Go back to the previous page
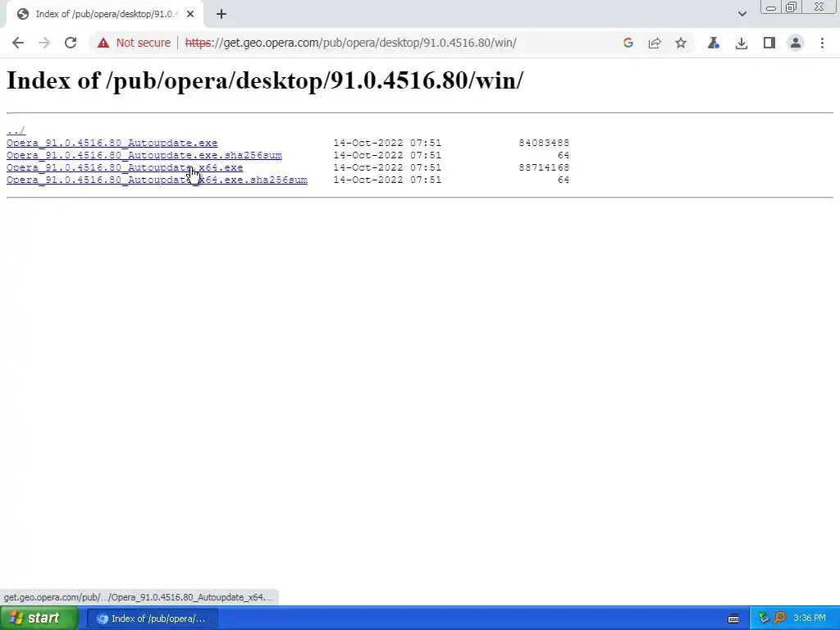This screenshot has height=630, width=840. pyautogui.click(x=18, y=43)
